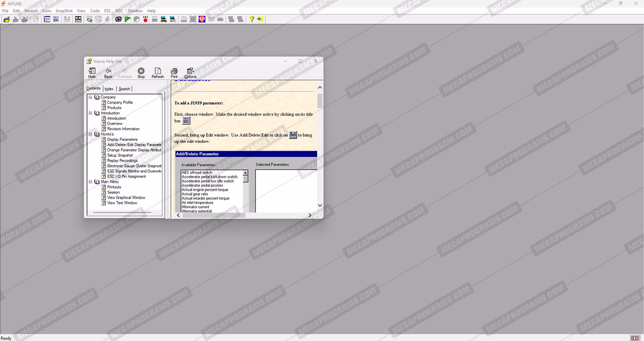The height and width of the screenshot is (341, 644).
Task: Click the help content vertical scrollbar down arrow
Action: 320,205
